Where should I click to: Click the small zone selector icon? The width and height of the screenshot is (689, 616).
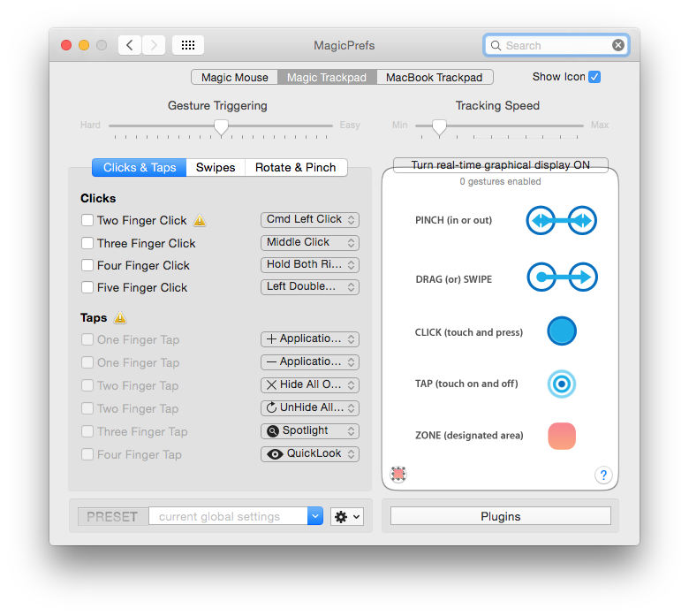[398, 475]
